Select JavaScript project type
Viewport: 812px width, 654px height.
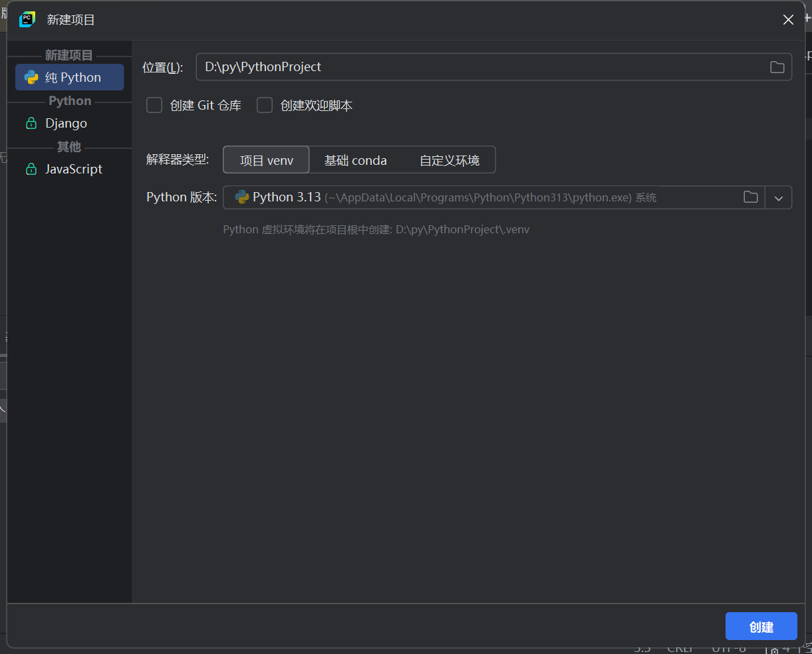[x=70, y=169]
